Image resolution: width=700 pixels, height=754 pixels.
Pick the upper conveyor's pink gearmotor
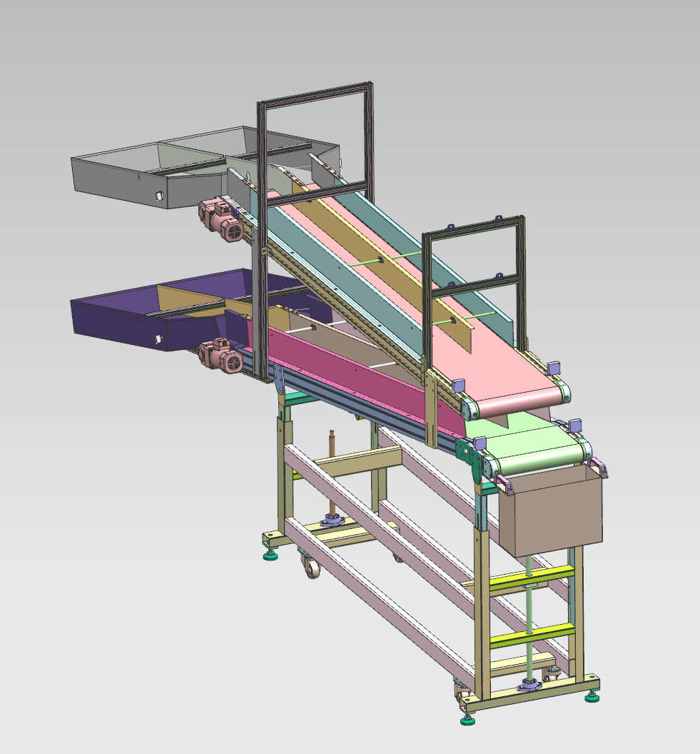pyautogui.click(x=220, y=220)
